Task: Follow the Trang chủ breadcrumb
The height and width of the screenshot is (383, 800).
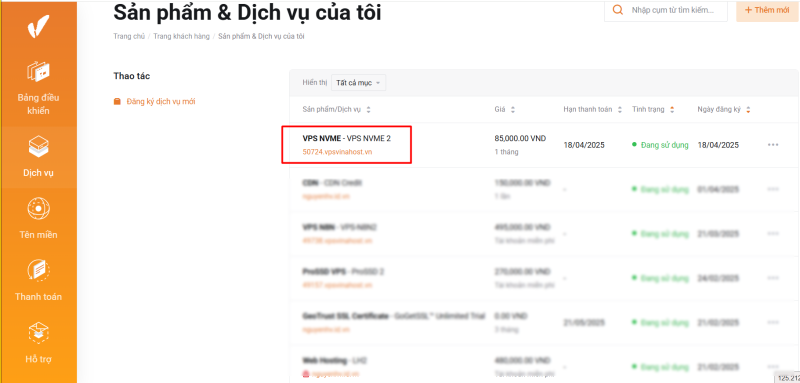Action: (129, 36)
